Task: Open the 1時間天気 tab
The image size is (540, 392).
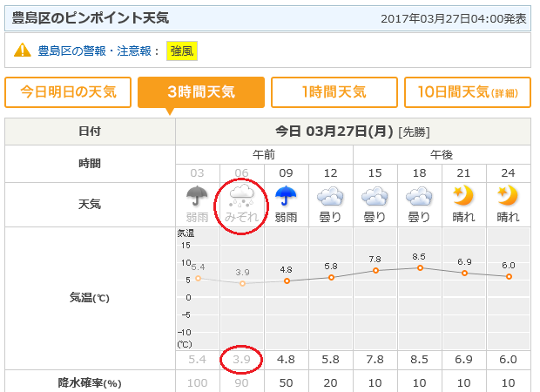Action: tap(334, 92)
